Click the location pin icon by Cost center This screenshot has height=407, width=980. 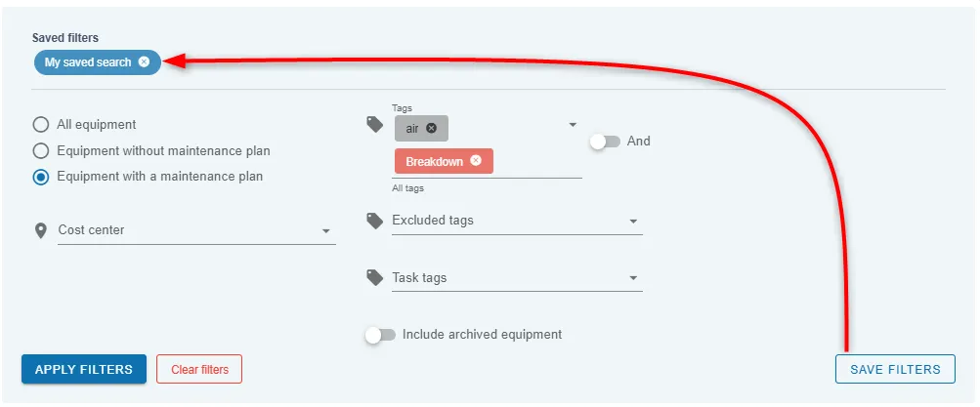tap(41, 231)
